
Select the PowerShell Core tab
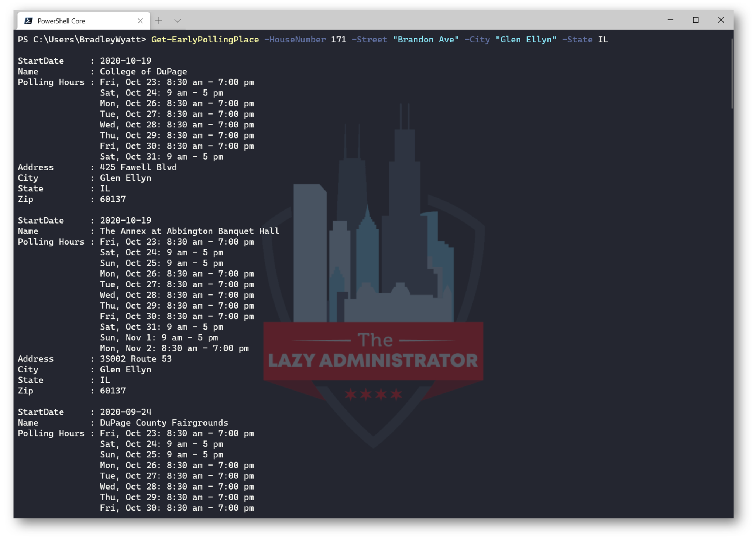click(x=83, y=21)
